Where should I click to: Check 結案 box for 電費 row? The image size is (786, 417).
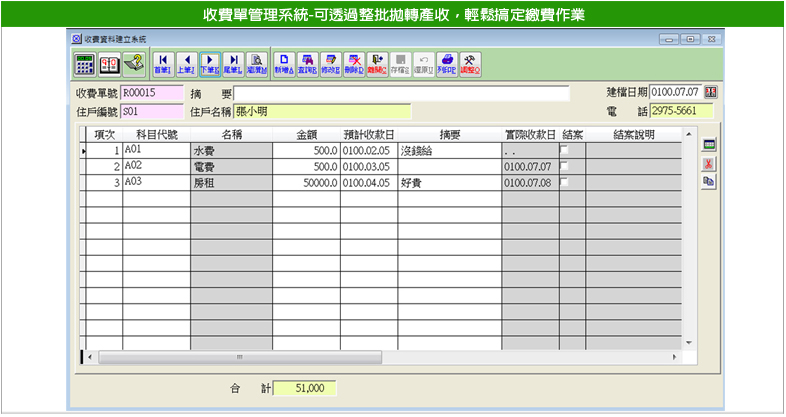(564, 167)
